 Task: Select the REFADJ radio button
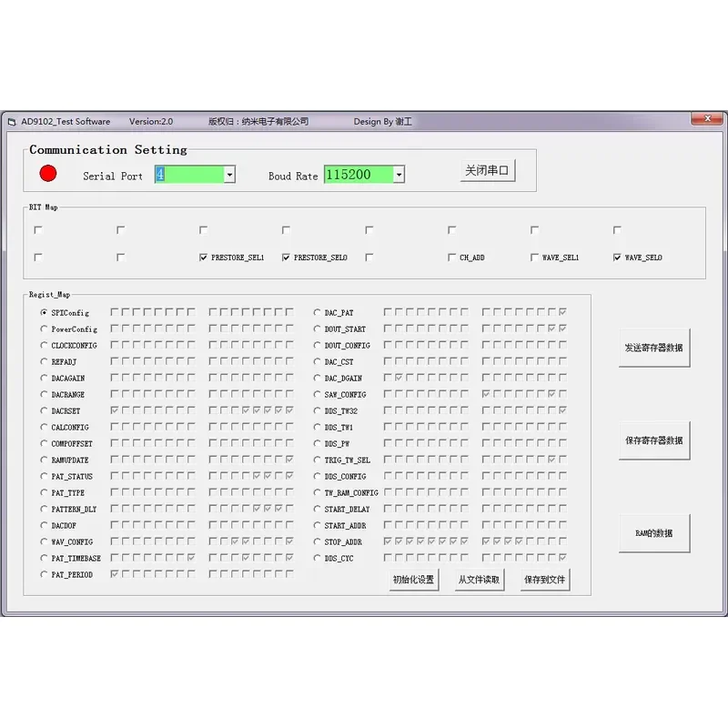click(44, 361)
